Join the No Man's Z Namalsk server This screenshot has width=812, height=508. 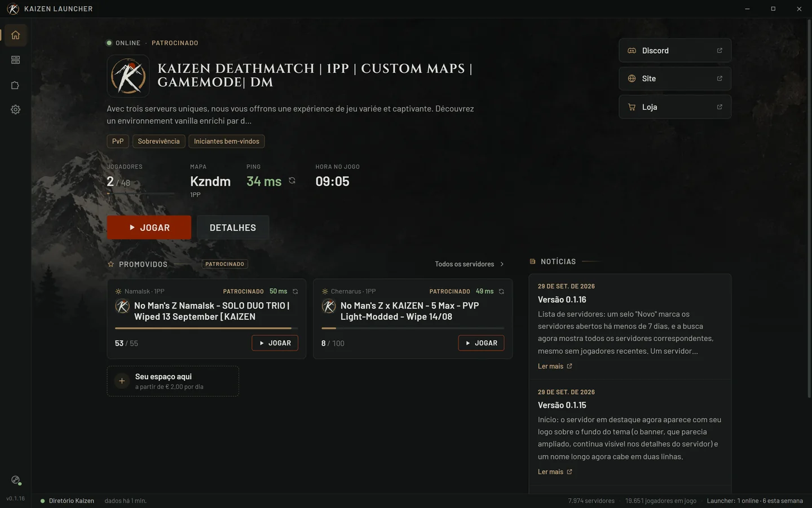(x=275, y=343)
